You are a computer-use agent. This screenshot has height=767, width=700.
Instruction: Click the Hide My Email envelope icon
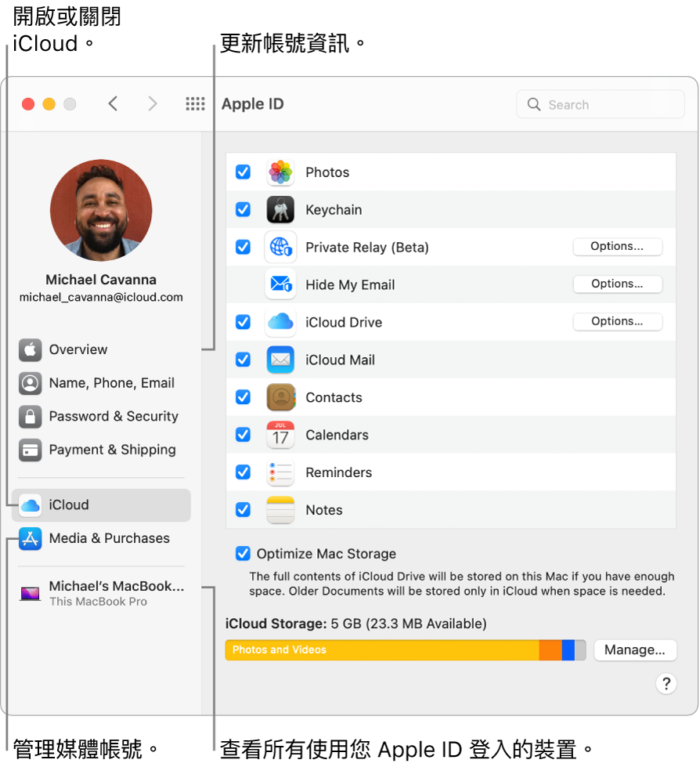click(280, 284)
